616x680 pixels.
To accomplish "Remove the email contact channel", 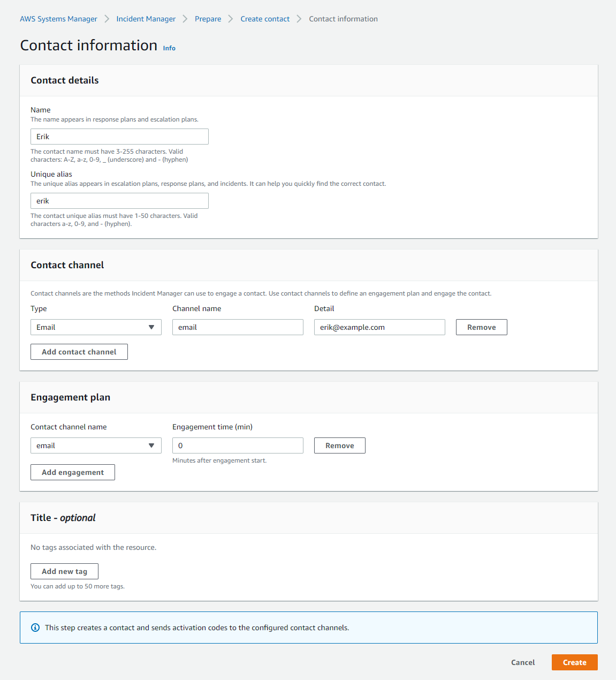I will 481,327.
